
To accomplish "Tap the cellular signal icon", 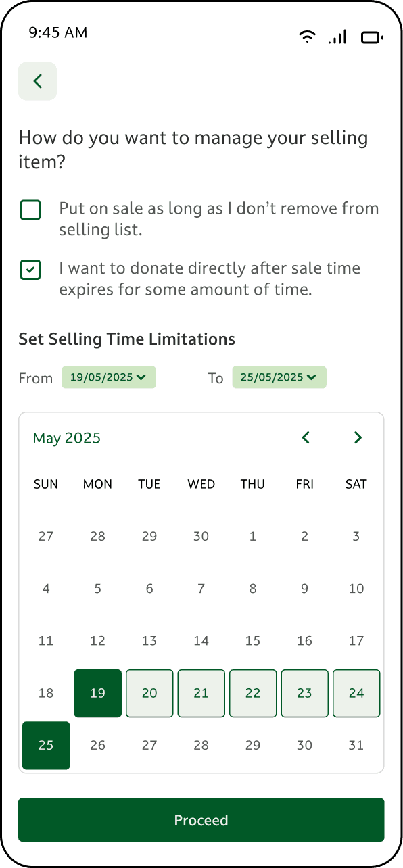I will point(337,37).
